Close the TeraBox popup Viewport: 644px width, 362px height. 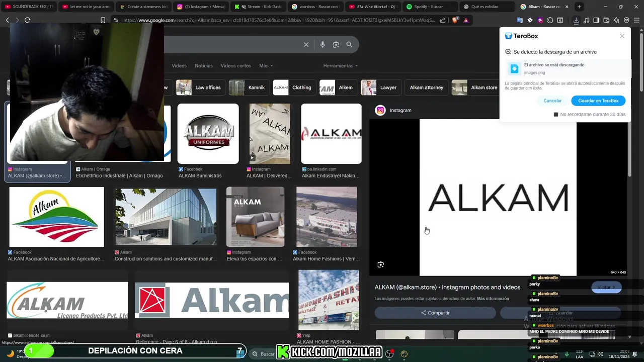click(622, 36)
